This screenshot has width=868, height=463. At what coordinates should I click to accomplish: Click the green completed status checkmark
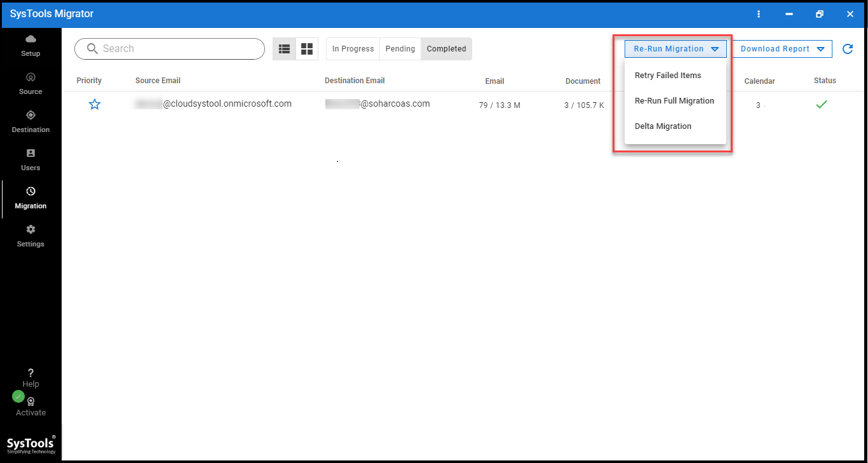click(822, 104)
